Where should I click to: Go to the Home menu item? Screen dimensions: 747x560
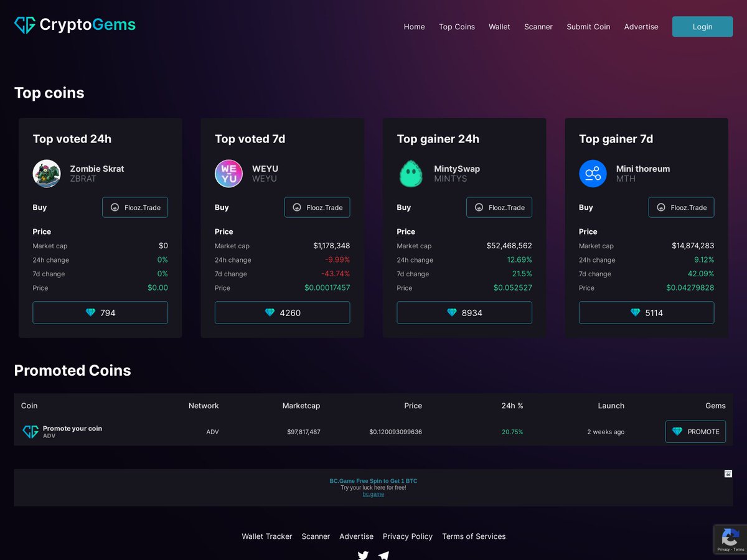(415, 27)
